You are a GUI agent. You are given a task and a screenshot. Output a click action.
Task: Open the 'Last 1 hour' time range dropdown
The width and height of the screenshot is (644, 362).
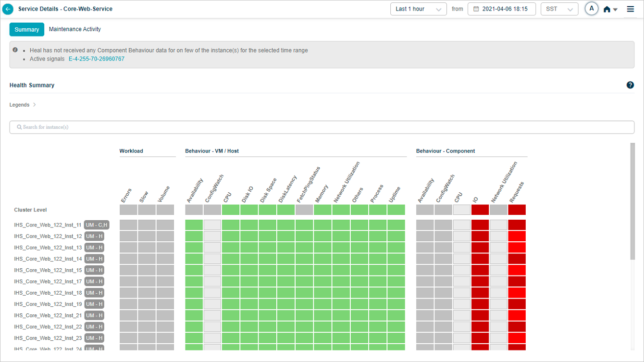(418, 9)
